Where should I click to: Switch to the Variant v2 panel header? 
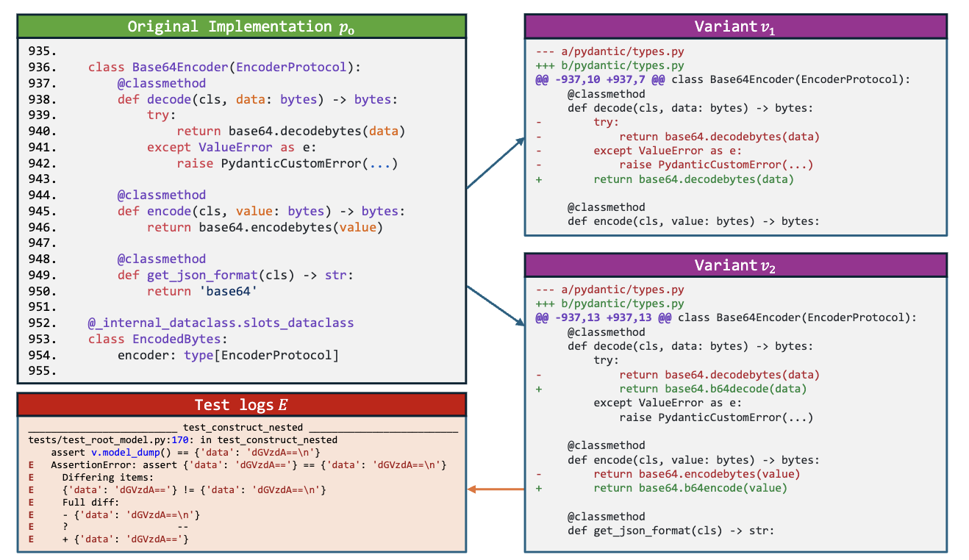tap(734, 265)
